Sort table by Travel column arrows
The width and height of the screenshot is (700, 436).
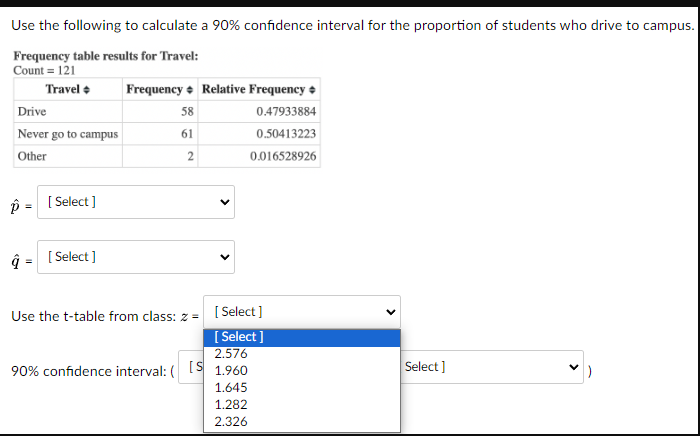(x=87, y=90)
